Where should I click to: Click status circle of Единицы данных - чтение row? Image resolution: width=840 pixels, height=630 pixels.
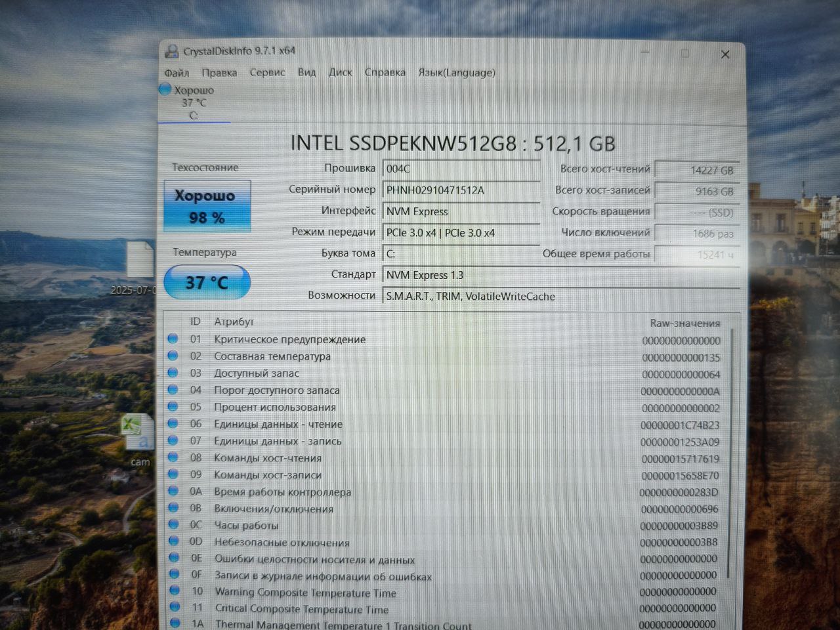pos(173,424)
